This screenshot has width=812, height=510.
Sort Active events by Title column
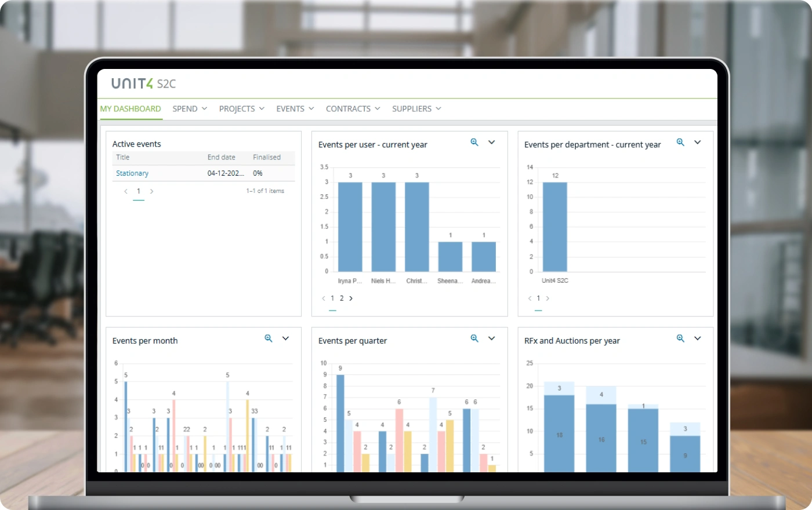click(123, 157)
